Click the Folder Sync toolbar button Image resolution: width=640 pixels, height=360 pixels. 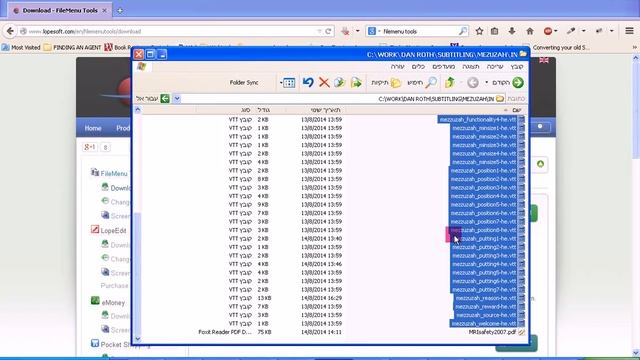(x=244, y=82)
